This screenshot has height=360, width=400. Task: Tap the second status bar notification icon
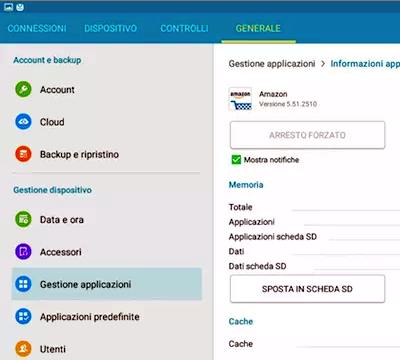[20, 7]
